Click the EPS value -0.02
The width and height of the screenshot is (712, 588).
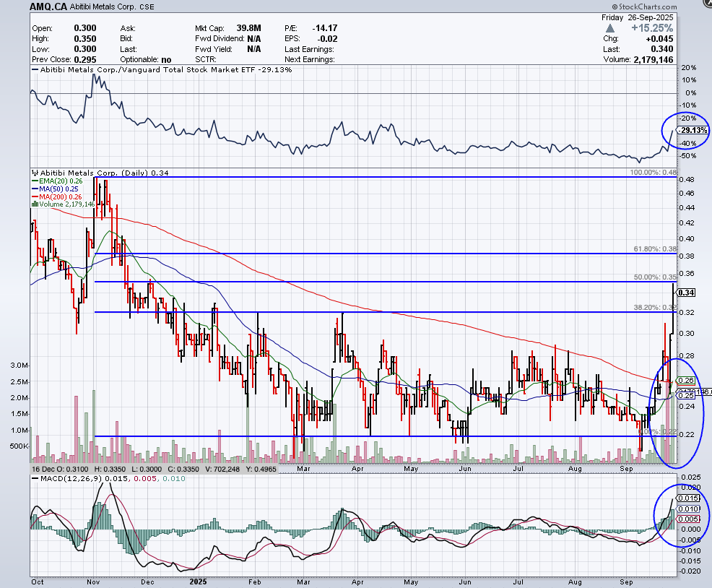pos(327,38)
